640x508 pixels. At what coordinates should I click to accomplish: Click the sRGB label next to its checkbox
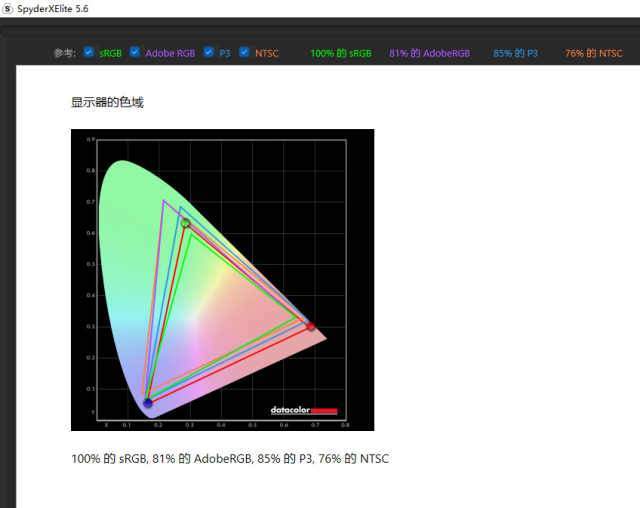point(111,53)
